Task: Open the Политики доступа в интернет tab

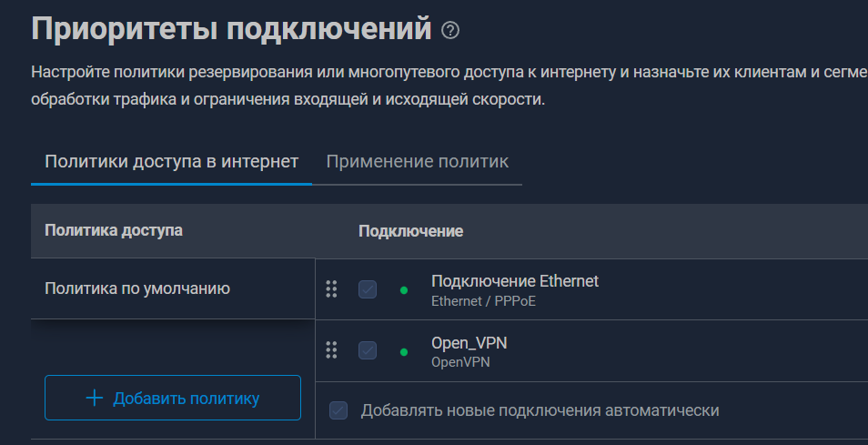Action: click(x=171, y=162)
